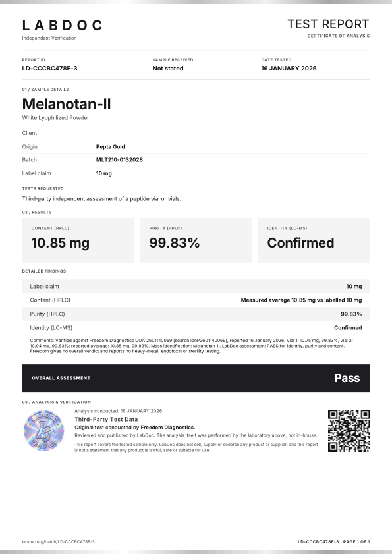The image size is (392, 554).
Task: Select the Purity (HPLC) detailed findings row
Action: (x=196, y=314)
